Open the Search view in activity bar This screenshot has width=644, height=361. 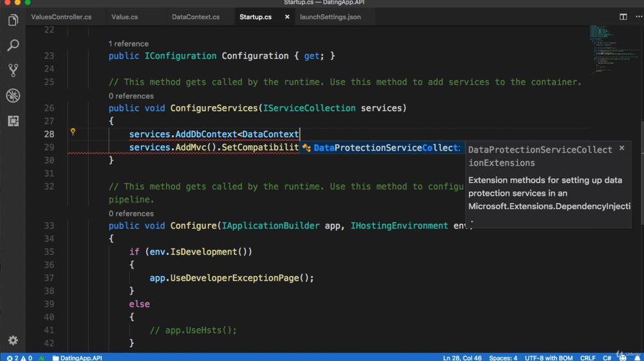(13, 46)
